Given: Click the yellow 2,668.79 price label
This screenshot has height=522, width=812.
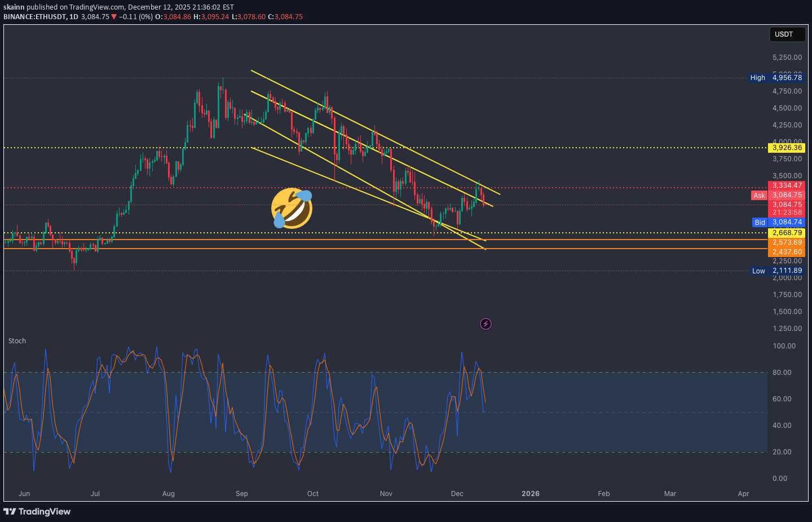Looking at the screenshot, I should click(x=787, y=233).
